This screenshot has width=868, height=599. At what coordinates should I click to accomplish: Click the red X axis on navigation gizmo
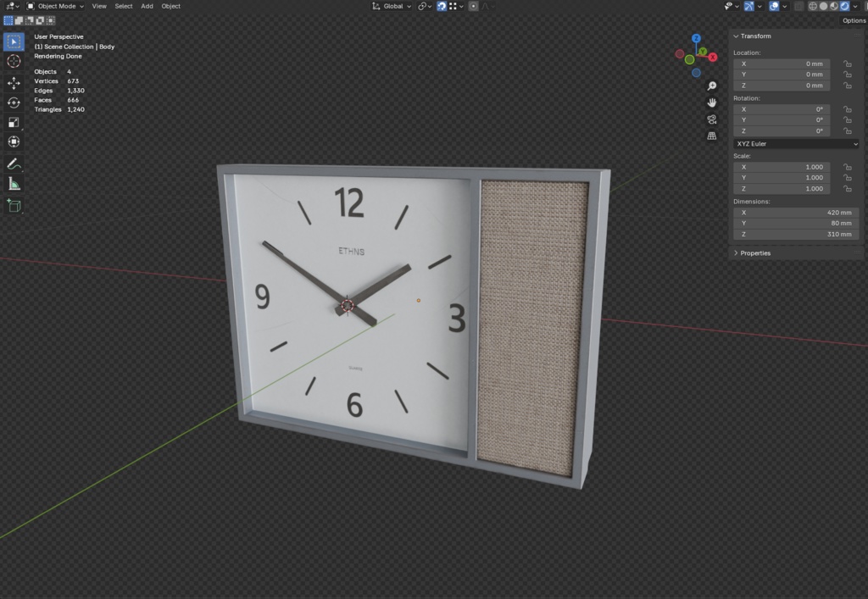[713, 57]
